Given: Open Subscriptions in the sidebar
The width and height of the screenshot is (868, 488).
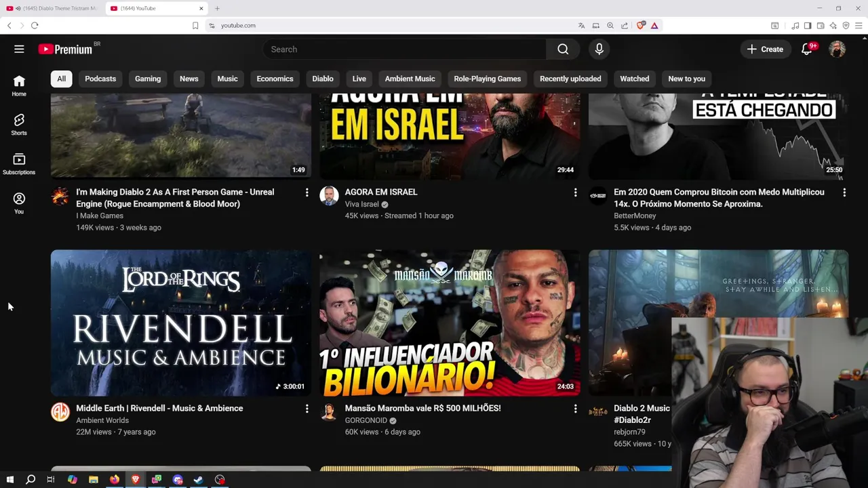Looking at the screenshot, I should point(19,164).
